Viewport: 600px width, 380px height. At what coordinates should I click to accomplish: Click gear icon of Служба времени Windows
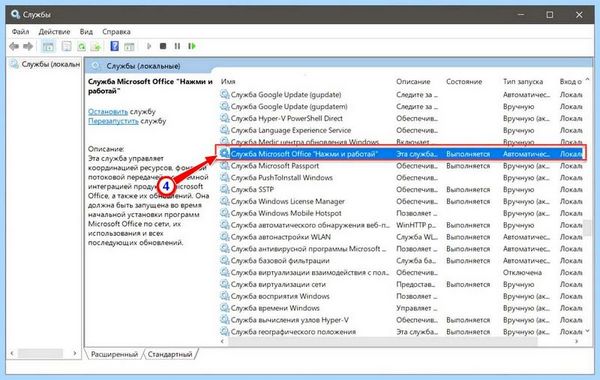point(225,308)
